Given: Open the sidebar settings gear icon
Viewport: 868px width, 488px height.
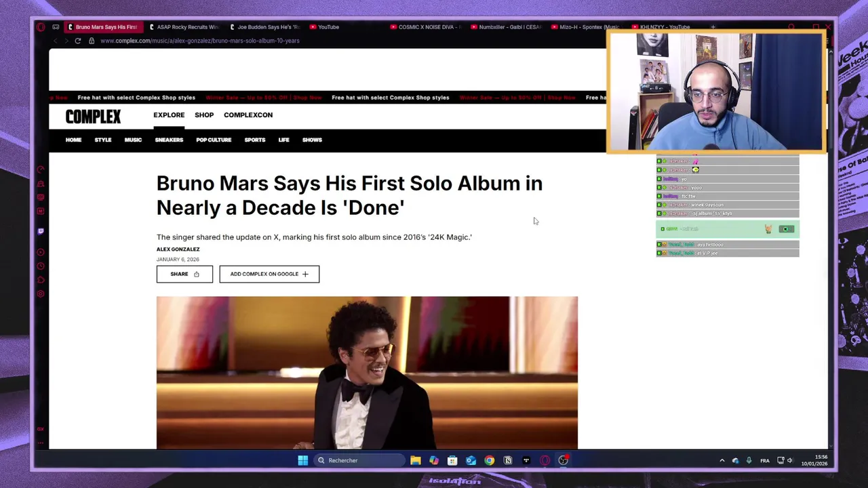Looking at the screenshot, I should [41, 294].
